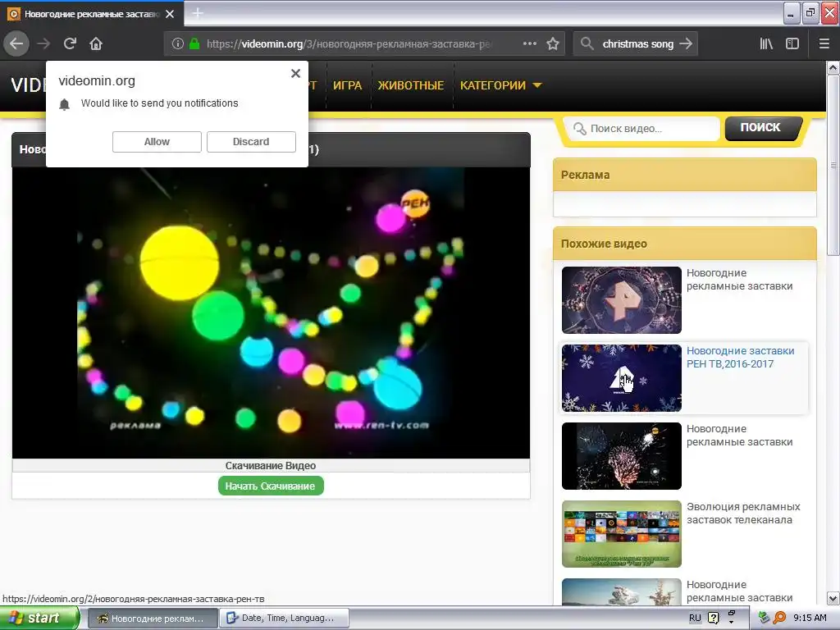This screenshot has width=840, height=630.
Task: Open the blue snowflake РЕН ТВ thumbnail
Action: pyautogui.click(x=622, y=377)
